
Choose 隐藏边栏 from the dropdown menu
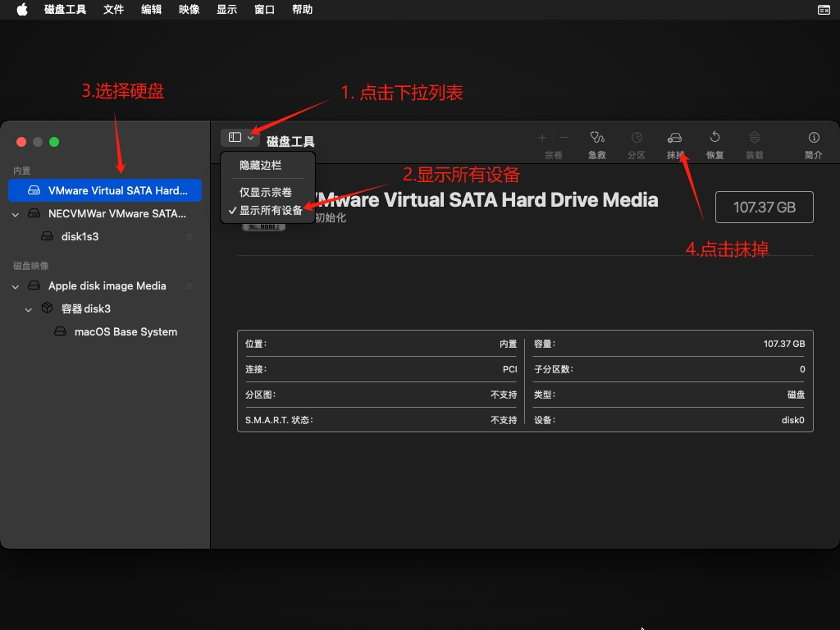260,165
